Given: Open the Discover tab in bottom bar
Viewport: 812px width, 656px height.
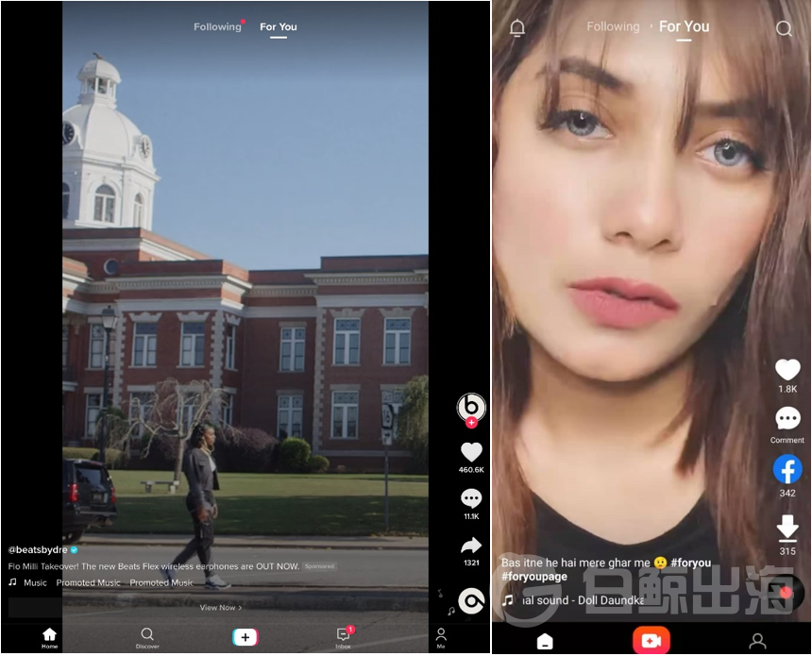Looking at the screenshot, I should coord(147,637).
